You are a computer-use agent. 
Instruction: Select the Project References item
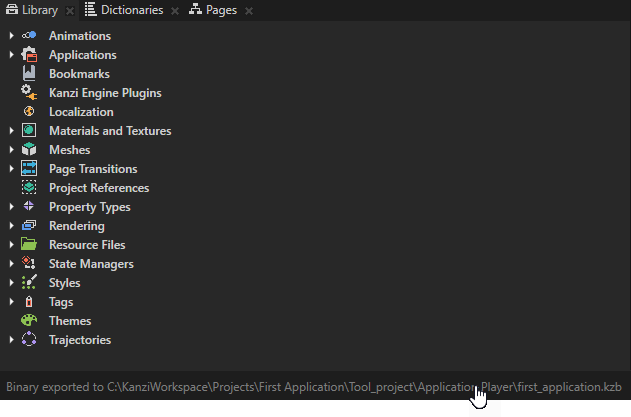pyautogui.click(x=99, y=188)
